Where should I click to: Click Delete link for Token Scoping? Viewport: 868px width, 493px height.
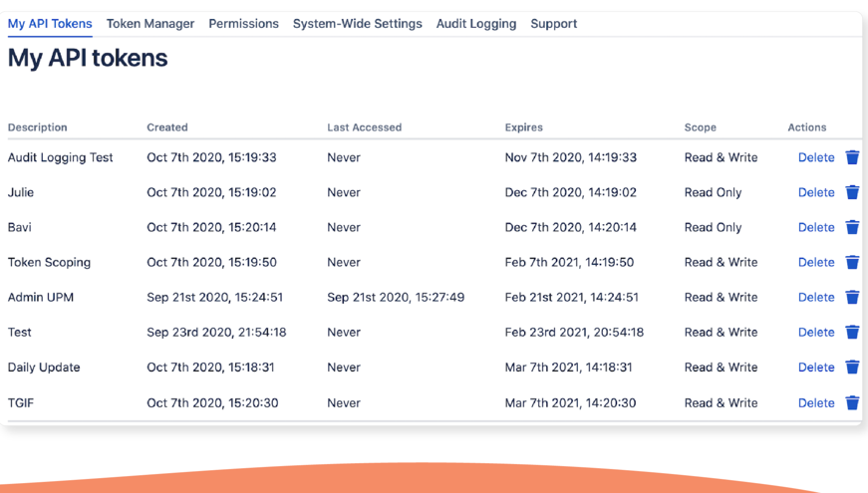(816, 262)
